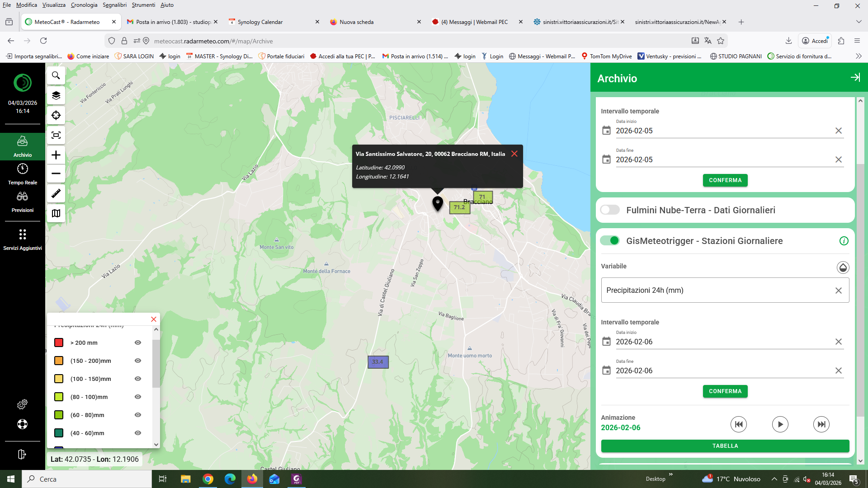Disable GisMeteotrigger Stazioni Giornaliere toggle

coord(610,241)
